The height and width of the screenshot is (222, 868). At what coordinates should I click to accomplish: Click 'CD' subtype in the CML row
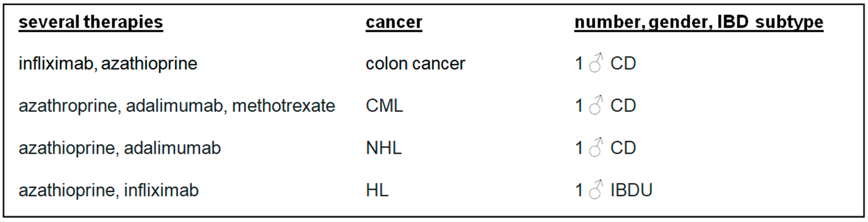click(x=623, y=106)
